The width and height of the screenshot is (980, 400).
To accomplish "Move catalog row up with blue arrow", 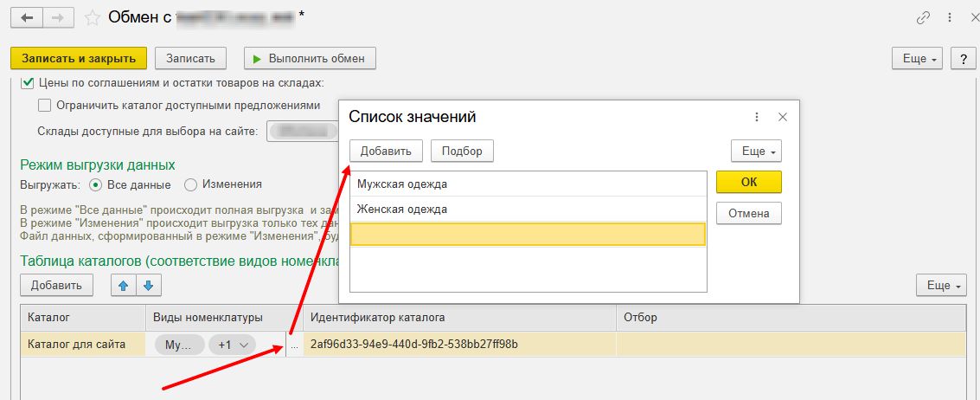I will click(x=123, y=285).
